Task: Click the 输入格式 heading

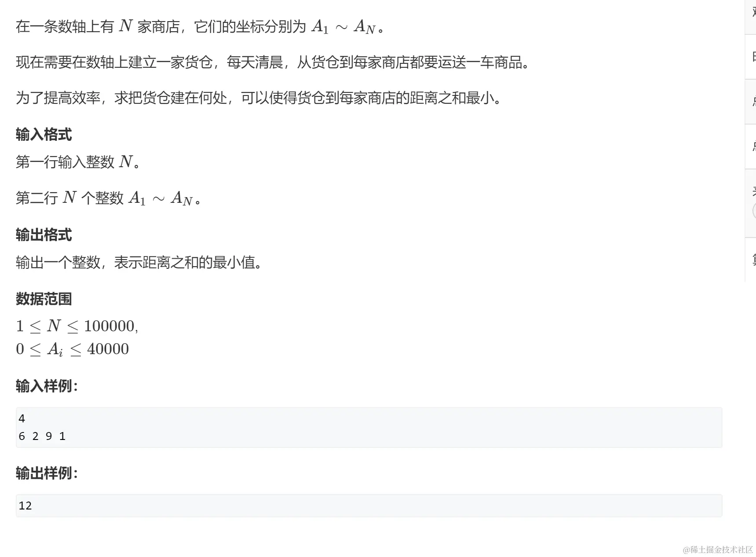Action: 44,135
